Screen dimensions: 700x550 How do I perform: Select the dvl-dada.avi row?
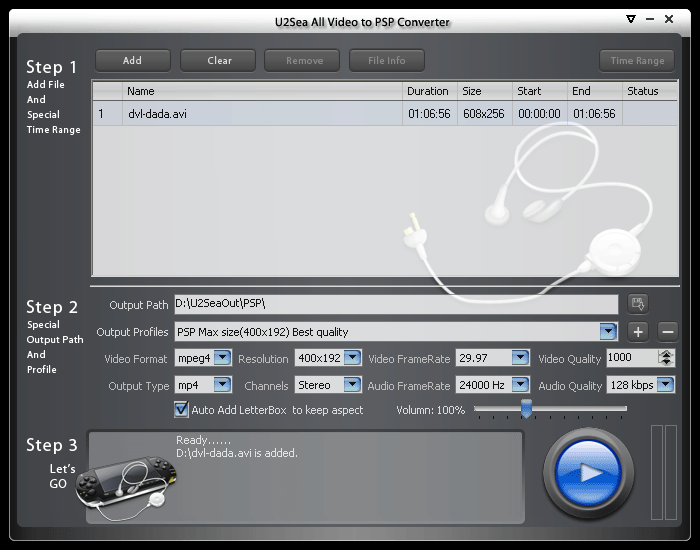[x=385, y=114]
